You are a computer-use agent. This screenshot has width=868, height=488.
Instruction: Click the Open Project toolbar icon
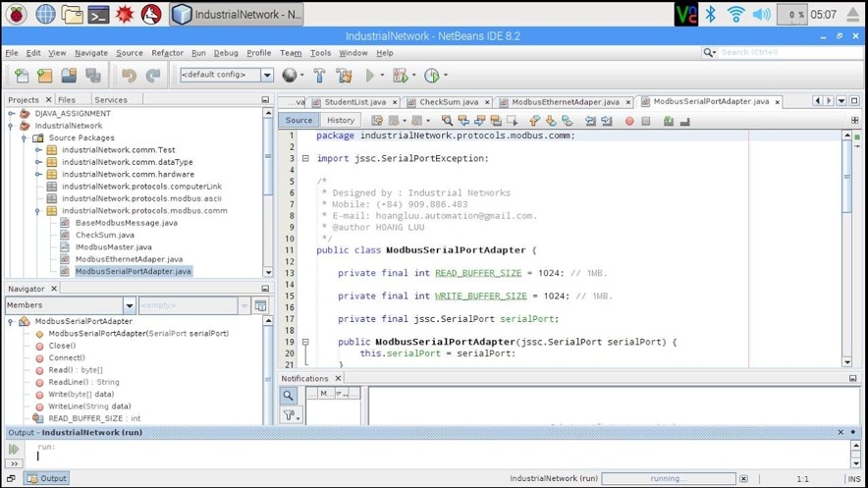[69, 76]
